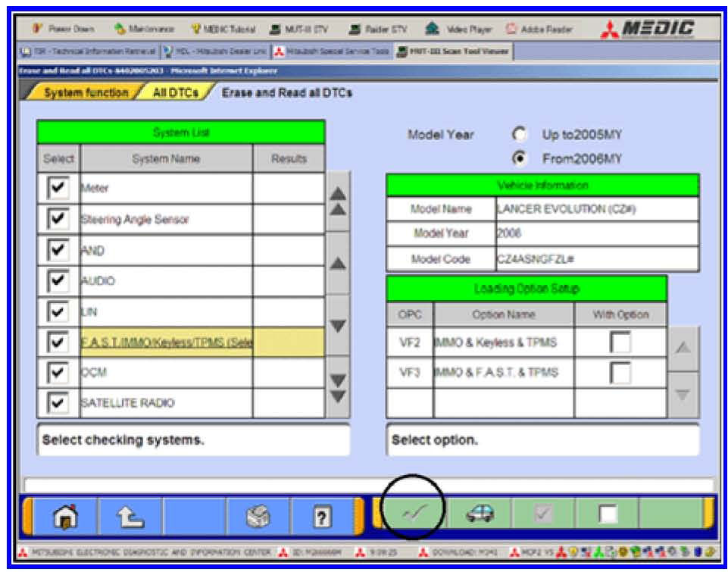The image size is (728, 572).
Task: Switch to the System function tab
Action: 85,92
